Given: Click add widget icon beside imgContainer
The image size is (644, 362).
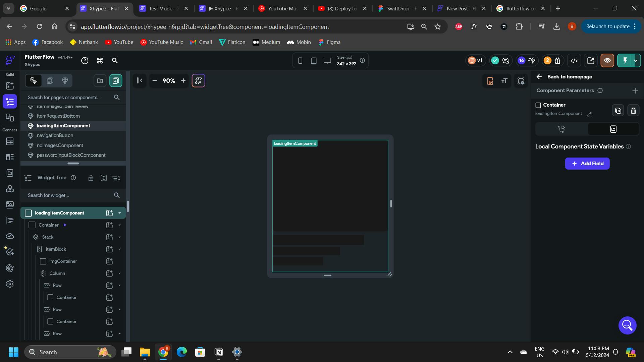Looking at the screenshot, I should [109, 261].
